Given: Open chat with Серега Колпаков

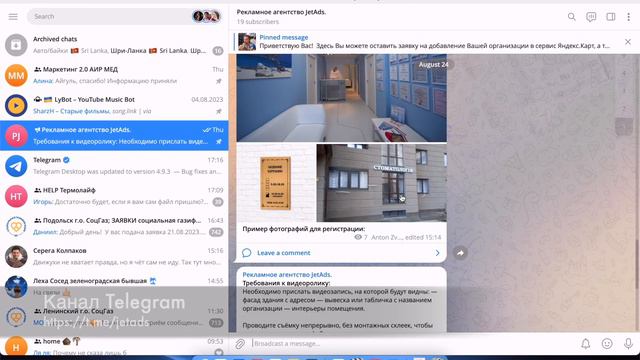Looking at the screenshot, I should [114, 256].
